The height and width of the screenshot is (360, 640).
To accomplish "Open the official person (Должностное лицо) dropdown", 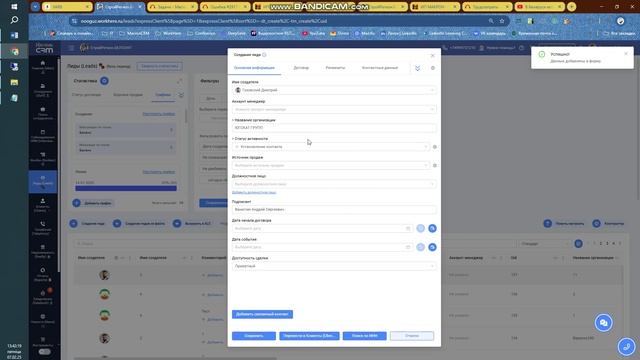I will [334, 184].
